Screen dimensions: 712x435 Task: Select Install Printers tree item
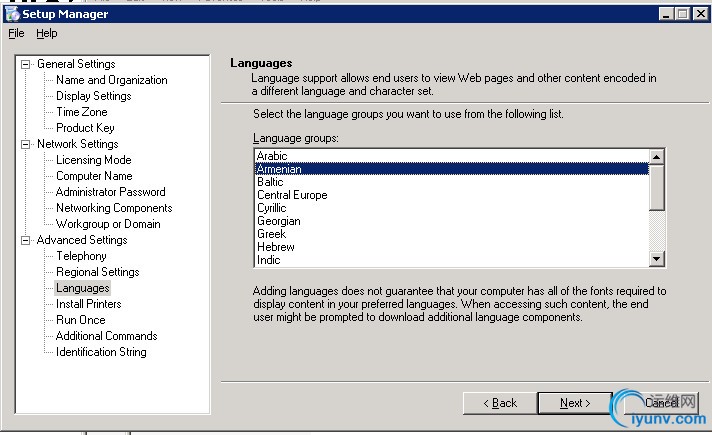pos(89,304)
